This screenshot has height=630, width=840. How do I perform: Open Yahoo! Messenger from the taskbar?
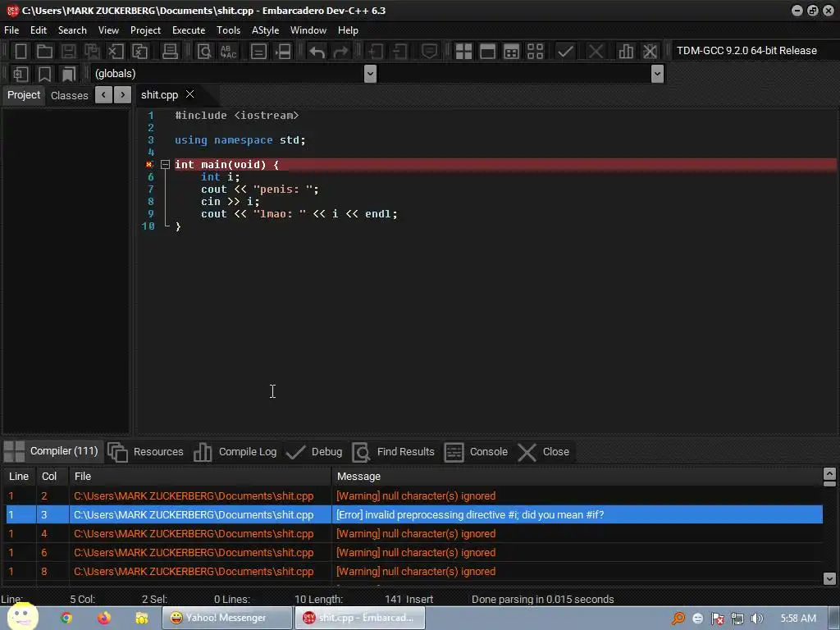click(227, 618)
